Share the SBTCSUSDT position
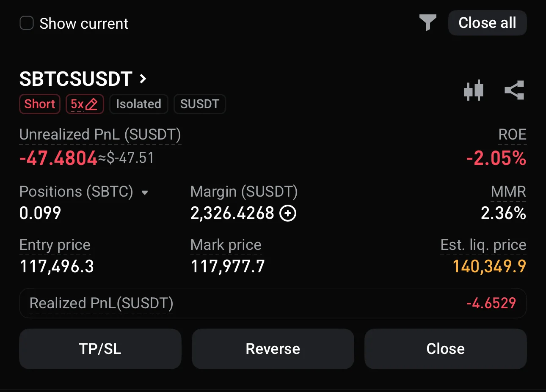The image size is (546, 392). [x=514, y=90]
